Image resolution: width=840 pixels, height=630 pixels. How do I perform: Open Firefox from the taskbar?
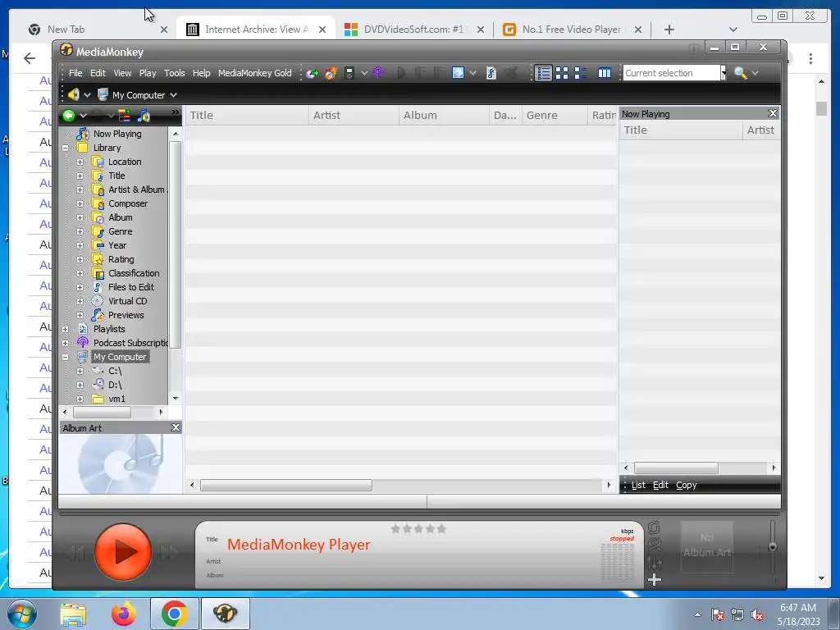pyautogui.click(x=124, y=614)
